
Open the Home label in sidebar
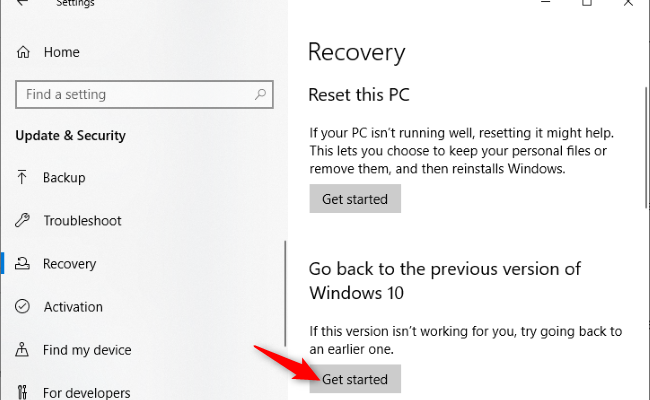point(59,53)
